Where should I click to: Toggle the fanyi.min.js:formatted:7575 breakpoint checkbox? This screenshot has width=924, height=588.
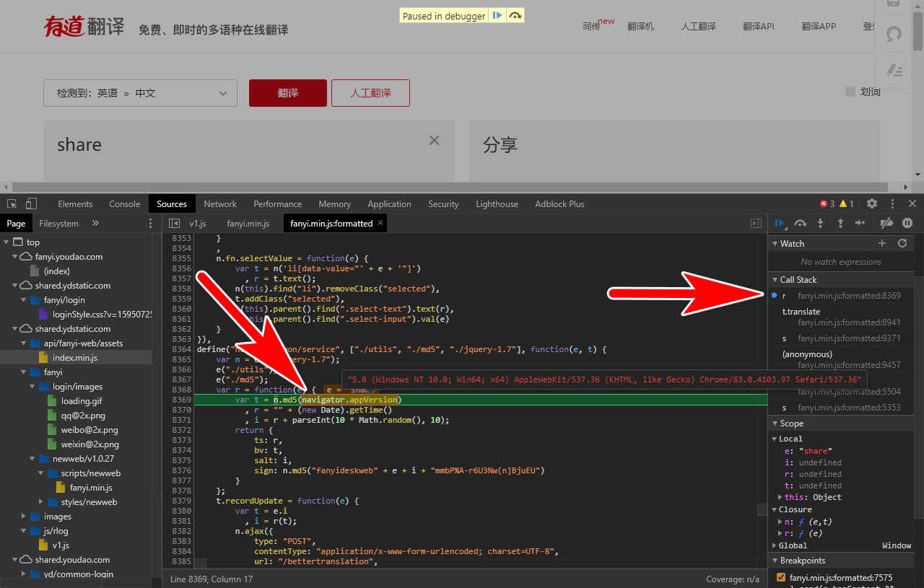tap(780, 576)
